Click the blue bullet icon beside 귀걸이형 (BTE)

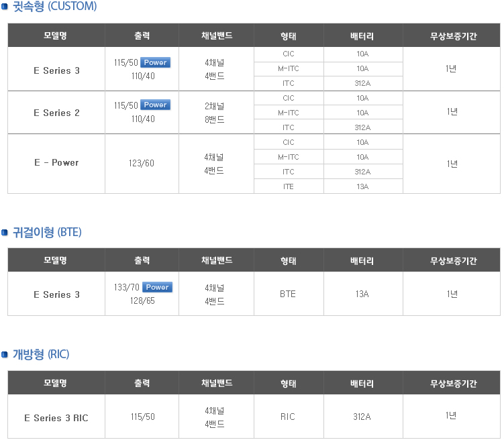[5, 232]
